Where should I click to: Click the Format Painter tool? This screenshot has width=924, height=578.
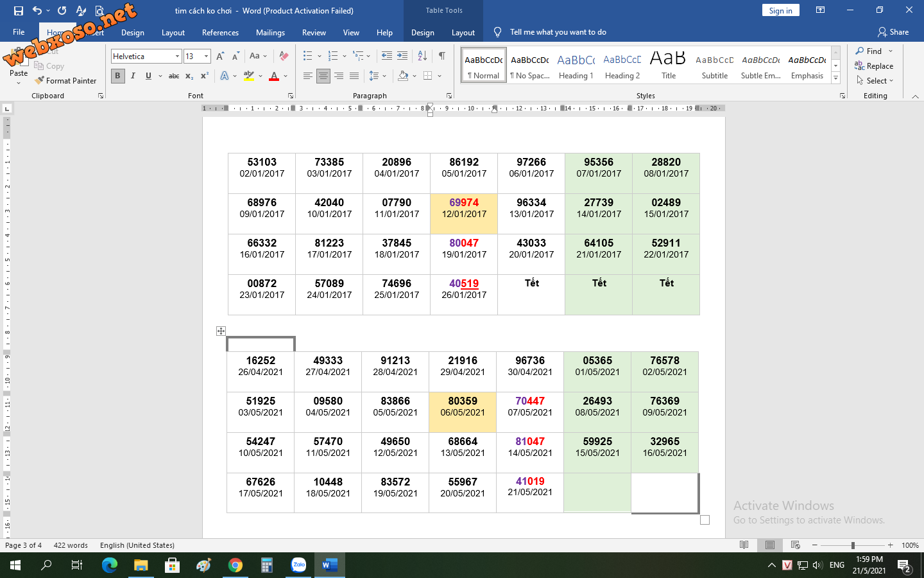[66, 81]
